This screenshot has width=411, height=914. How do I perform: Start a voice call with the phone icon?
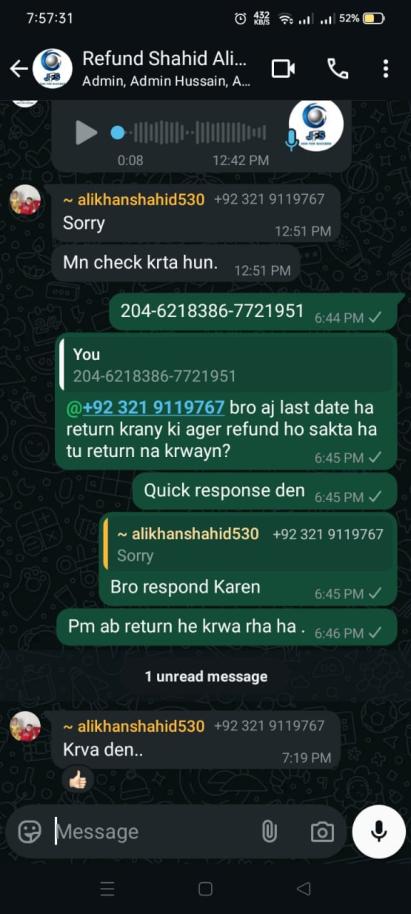click(x=337, y=69)
